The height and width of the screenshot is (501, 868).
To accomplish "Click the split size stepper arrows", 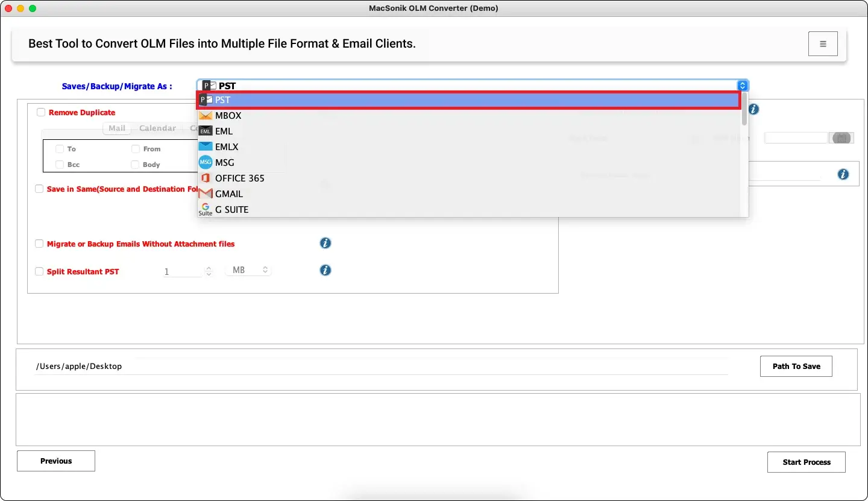I will [x=209, y=271].
